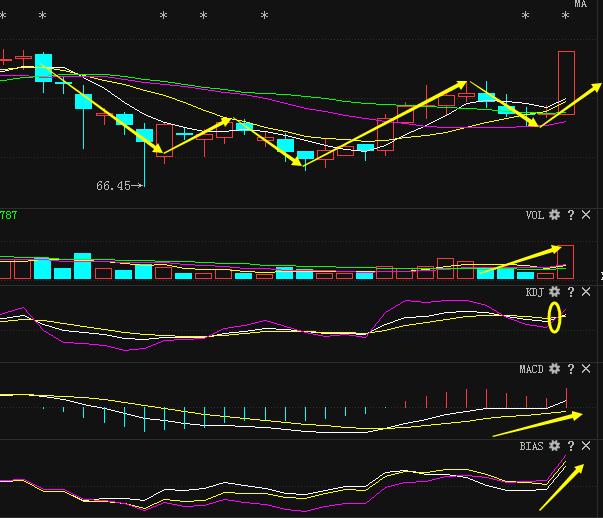The width and height of the screenshot is (603, 518).
Task: Close the MACD indicator panel
Action: click(x=586, y=369)
